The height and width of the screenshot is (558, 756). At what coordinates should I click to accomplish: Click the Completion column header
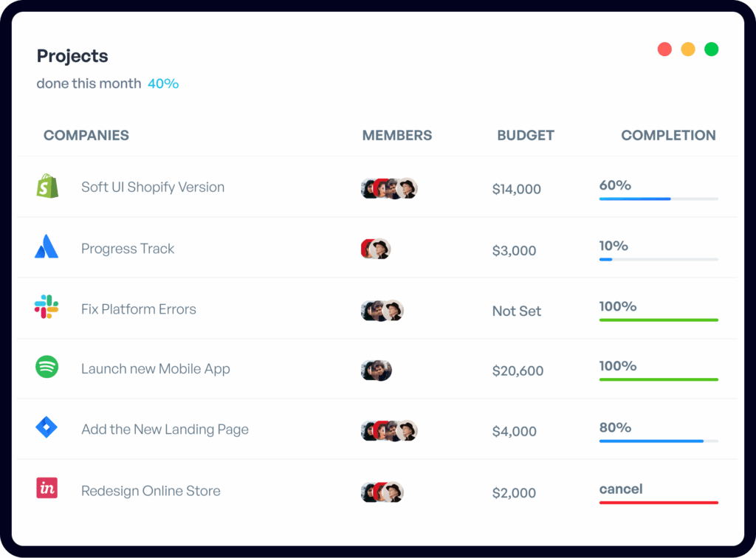pos(668,135)
